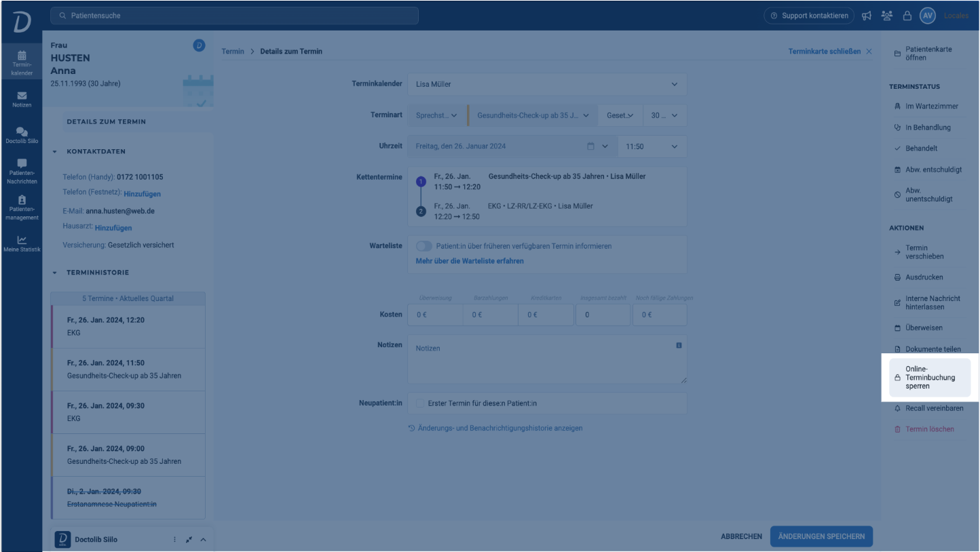The width and height of the screenshot is (980, 552).
Task: Click the ABBRECHEN button
Action: click(x=741, y=536)
